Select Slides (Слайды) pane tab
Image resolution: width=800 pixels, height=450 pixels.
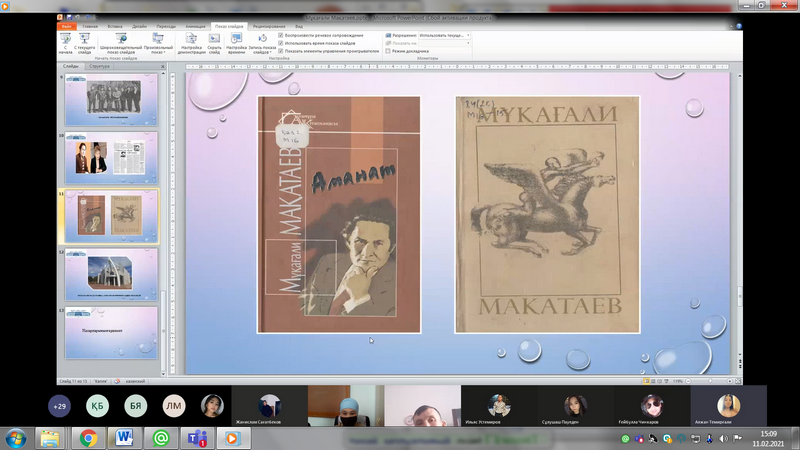click(71, 66)
